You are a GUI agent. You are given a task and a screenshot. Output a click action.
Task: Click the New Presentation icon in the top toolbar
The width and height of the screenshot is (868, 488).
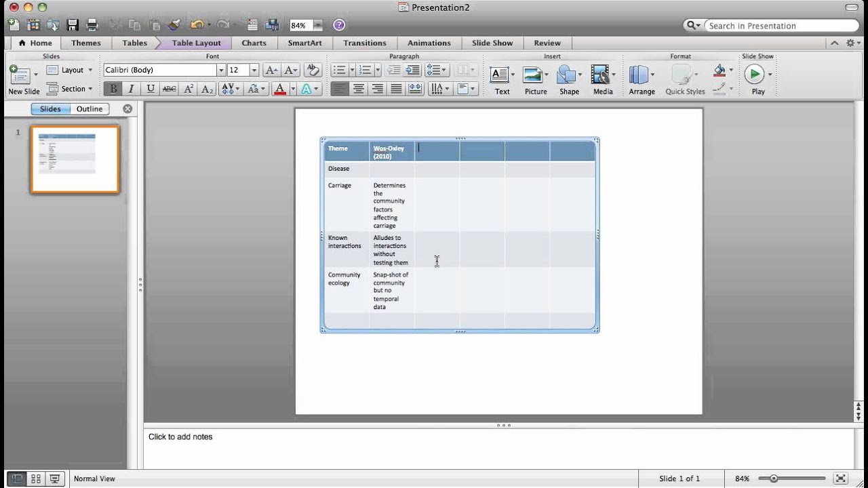pos(14,25)
